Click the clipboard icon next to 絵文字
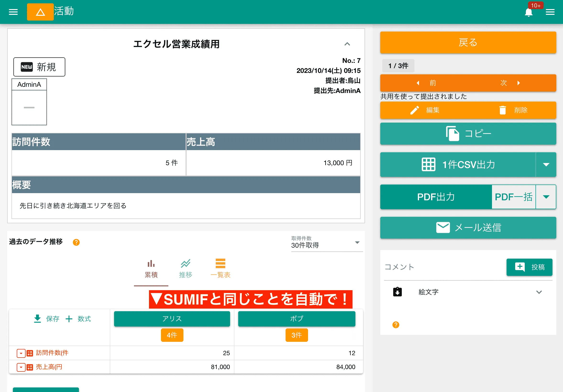The width and height of the screenshot is (563, 392). pyautogui.click(x=397, y=292)
